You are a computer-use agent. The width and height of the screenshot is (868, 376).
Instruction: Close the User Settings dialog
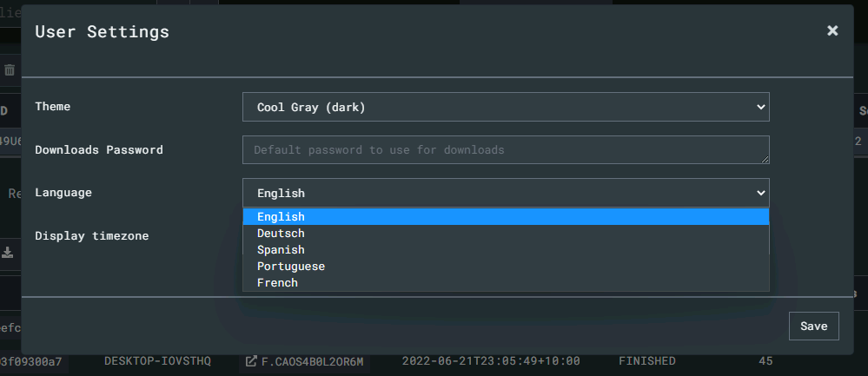point(832,31)
